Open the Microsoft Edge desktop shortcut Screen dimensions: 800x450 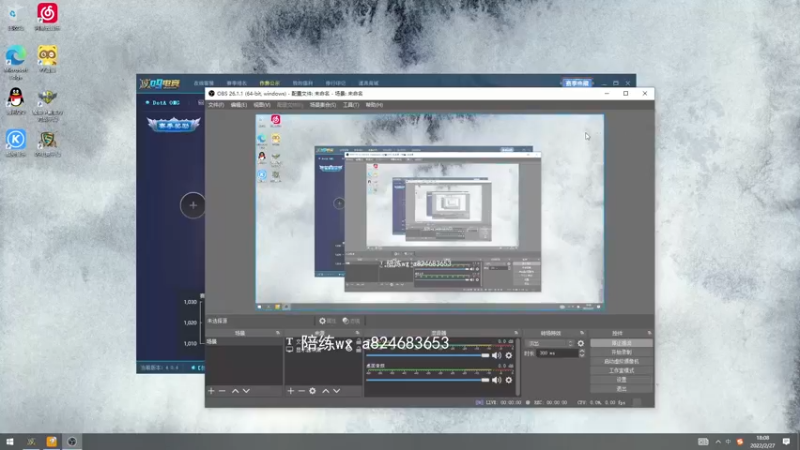point(16,62)
